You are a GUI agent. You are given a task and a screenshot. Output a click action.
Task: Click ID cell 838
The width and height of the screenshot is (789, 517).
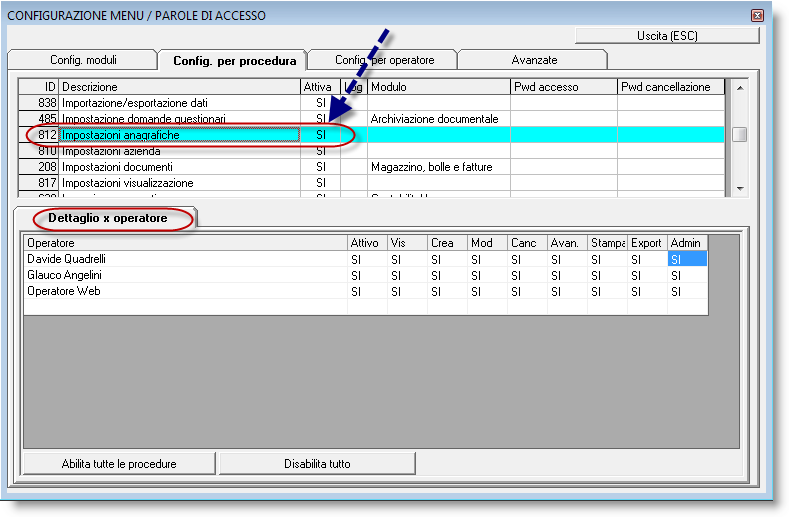[39, 103]
